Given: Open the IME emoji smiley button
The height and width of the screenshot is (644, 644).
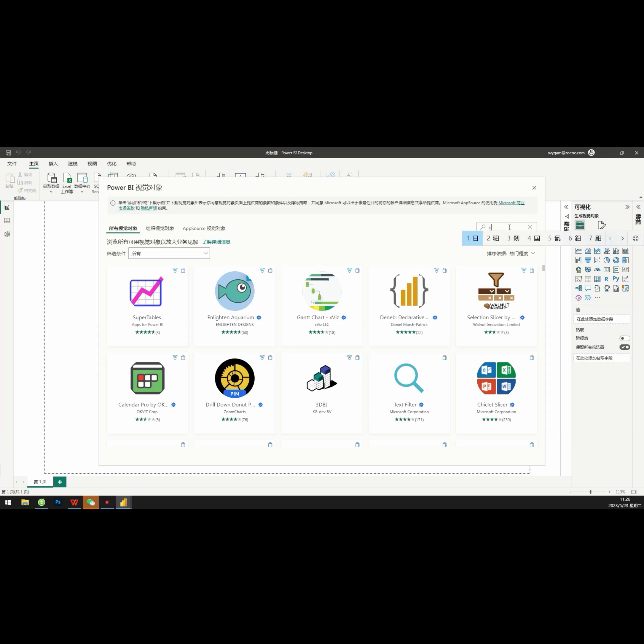Looking at the screenshot, I should pos(636,238).
